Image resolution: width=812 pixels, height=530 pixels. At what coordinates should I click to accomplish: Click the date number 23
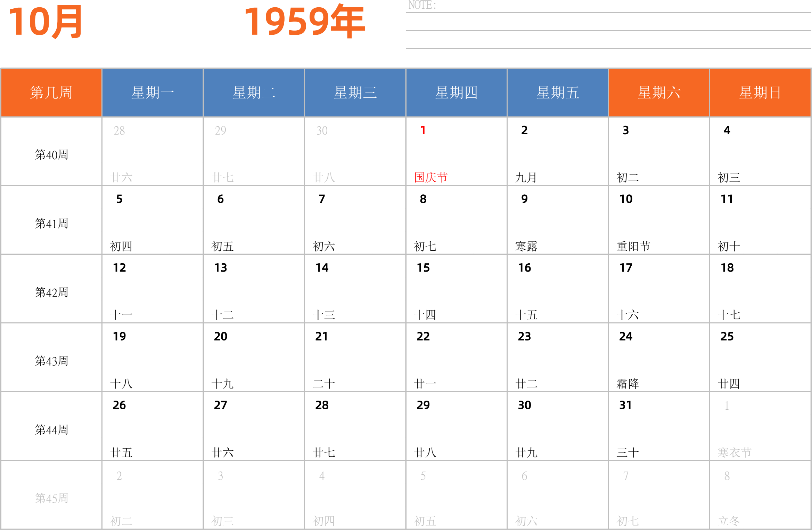[524, 336]
